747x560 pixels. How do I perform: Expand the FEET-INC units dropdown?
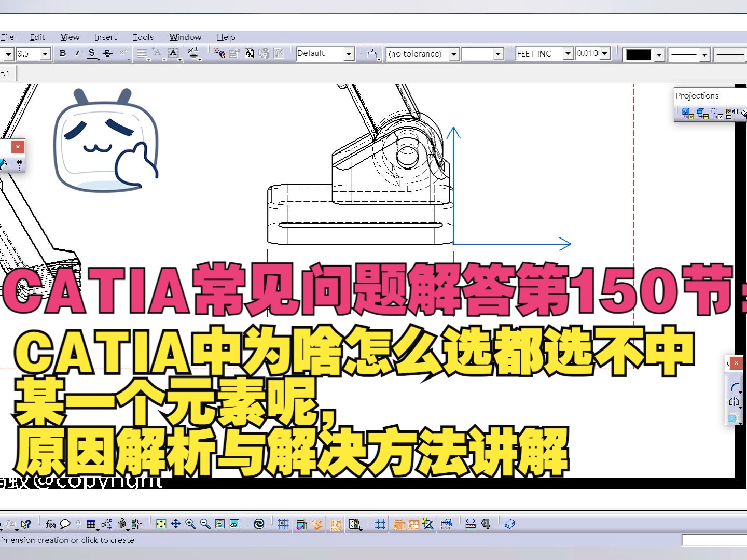click(x=568, y=53)
